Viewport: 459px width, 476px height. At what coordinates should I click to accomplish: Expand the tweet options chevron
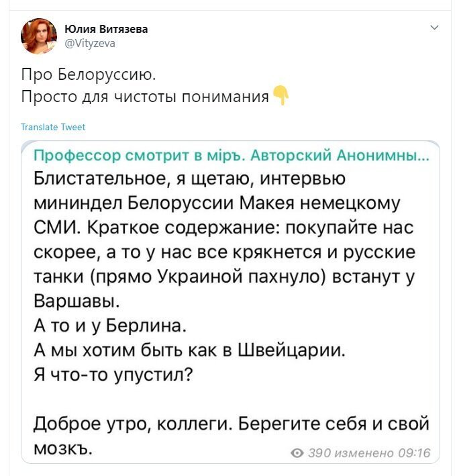coord(434,28)
